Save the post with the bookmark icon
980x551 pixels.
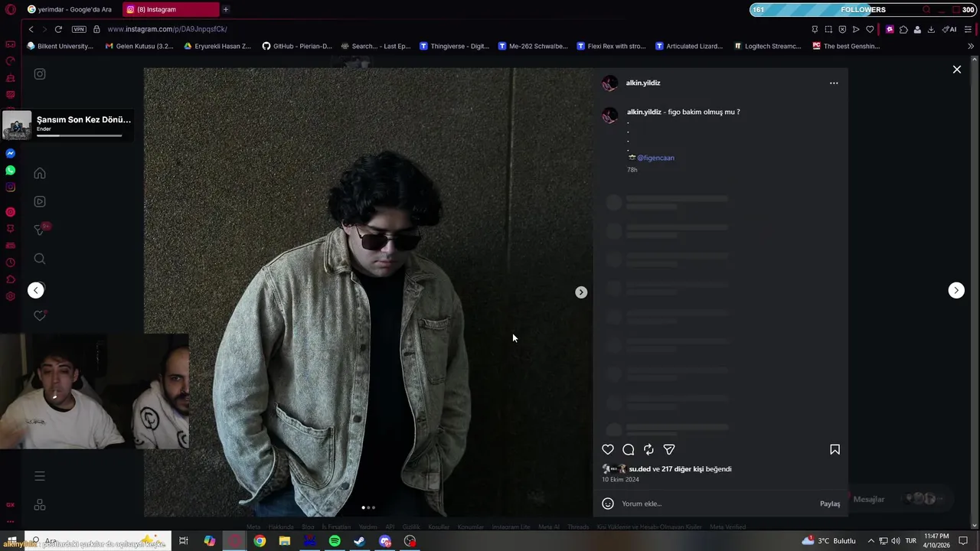coord(835,450)
